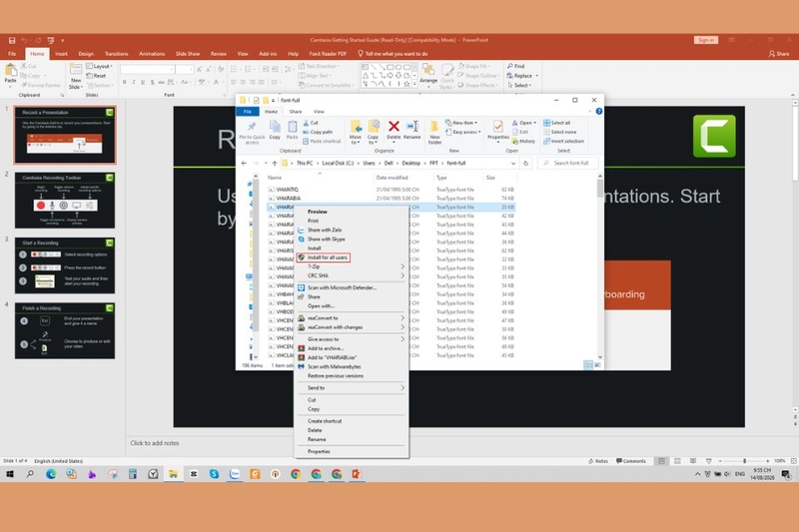
Task: Click Tell me what you want to do
Action: (x=393, y=54)
